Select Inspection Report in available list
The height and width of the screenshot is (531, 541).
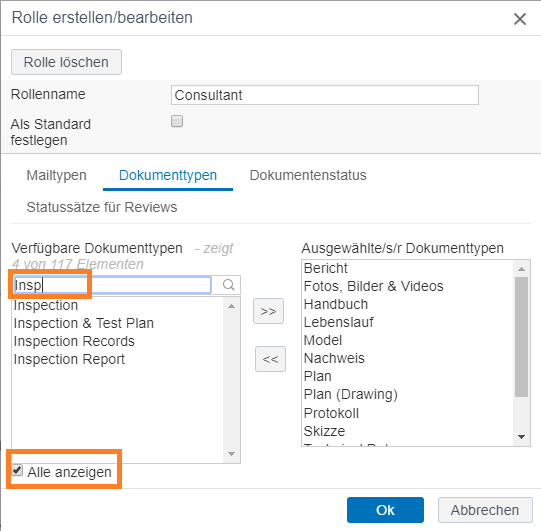(x=69, y=359)
